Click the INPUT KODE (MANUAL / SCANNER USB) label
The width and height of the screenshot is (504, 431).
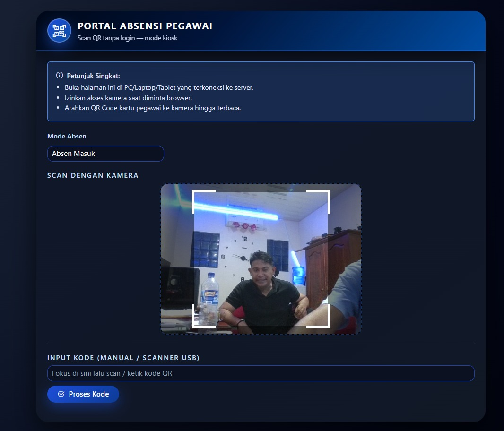point(123,358)
